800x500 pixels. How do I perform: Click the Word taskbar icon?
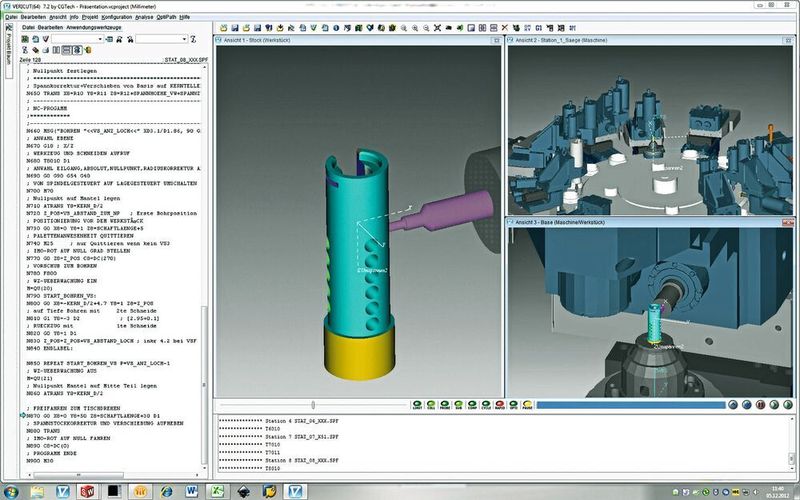(x=192, y=491)
